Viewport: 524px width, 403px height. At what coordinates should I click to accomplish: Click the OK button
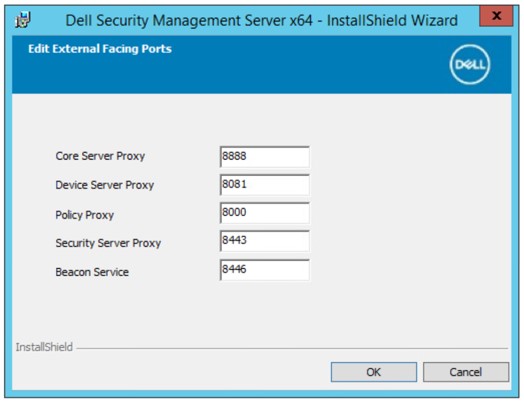[374, 372]
